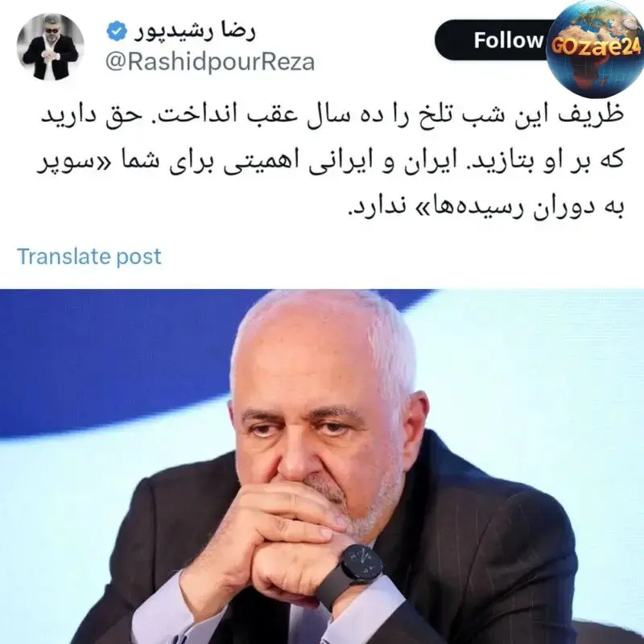The image size is (644, 644).
Task: Open the attached photo in full view
Action: (322, 467)
